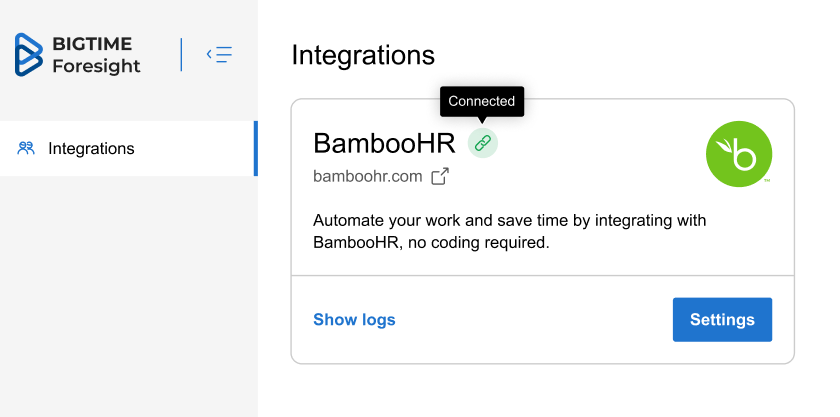The image size is (840, 417).
Task: Click the green BambooHR leaf logo
Action: pos(739,154)
